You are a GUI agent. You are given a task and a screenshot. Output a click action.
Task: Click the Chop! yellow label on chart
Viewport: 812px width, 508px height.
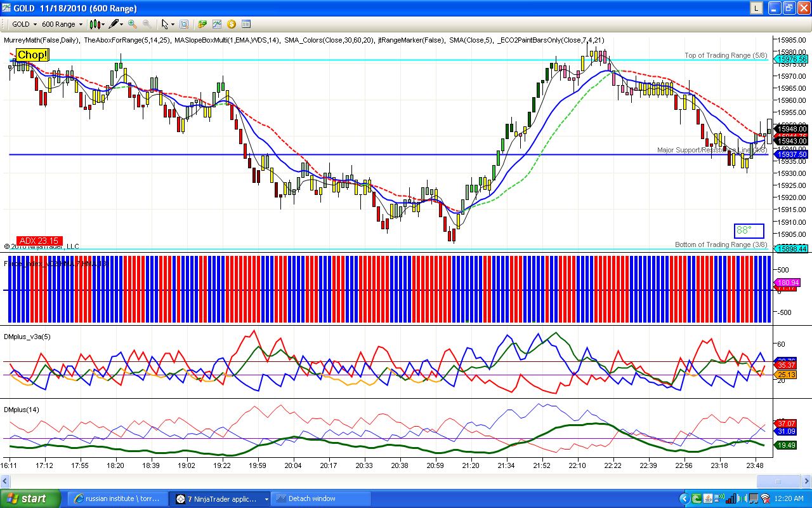pyautogui.click(x=32, y=55)
